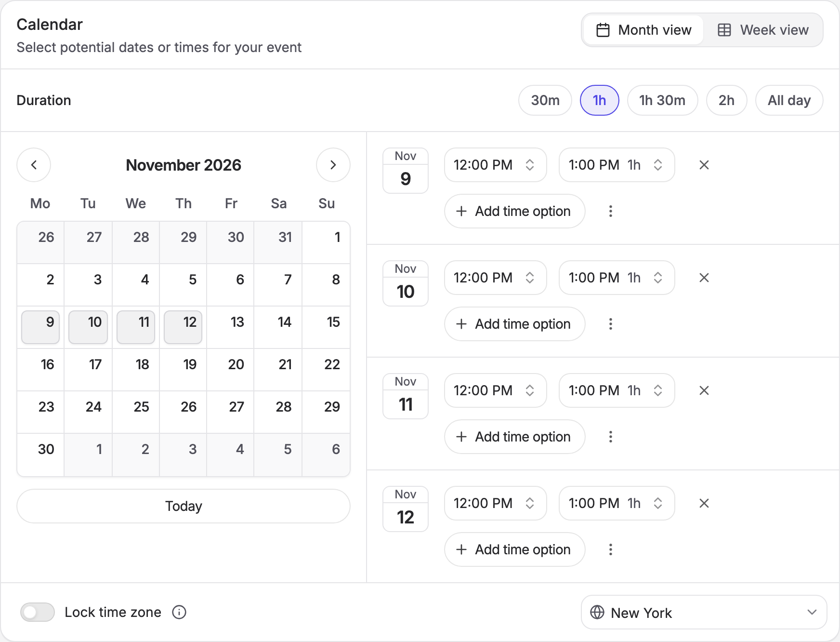
Task: Select November 28 in the calendar
Action: tap(278, 412)
